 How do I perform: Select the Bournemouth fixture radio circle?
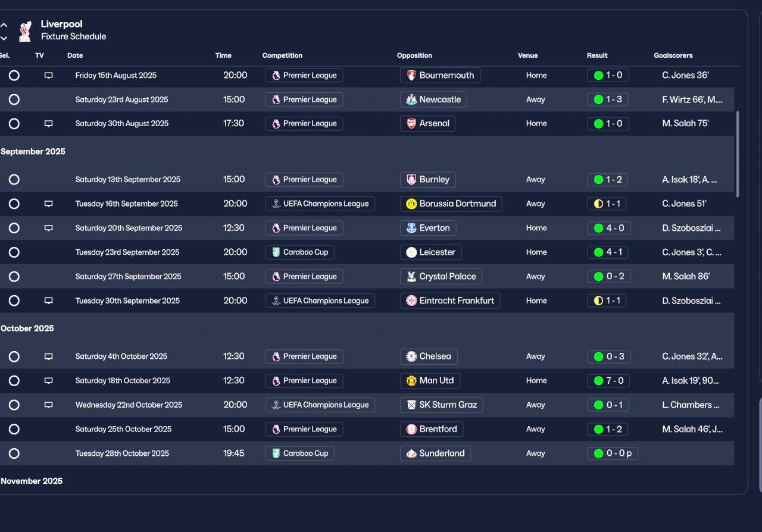click(14, 76)
